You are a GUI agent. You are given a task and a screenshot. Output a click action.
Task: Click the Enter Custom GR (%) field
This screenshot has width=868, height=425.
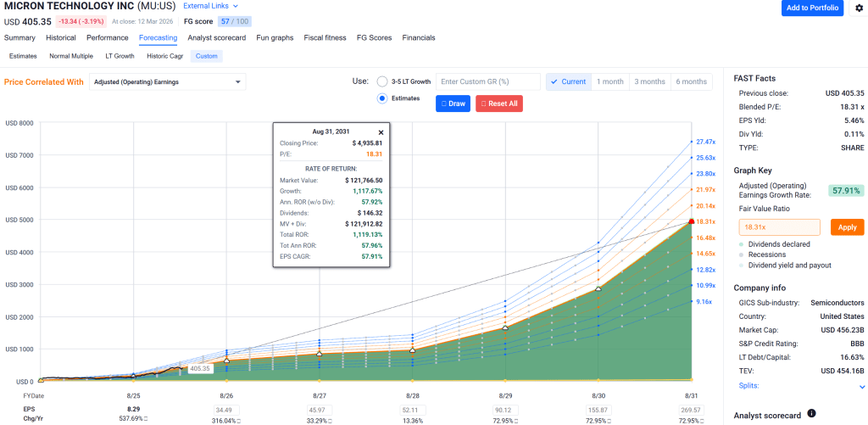[487, 81]
